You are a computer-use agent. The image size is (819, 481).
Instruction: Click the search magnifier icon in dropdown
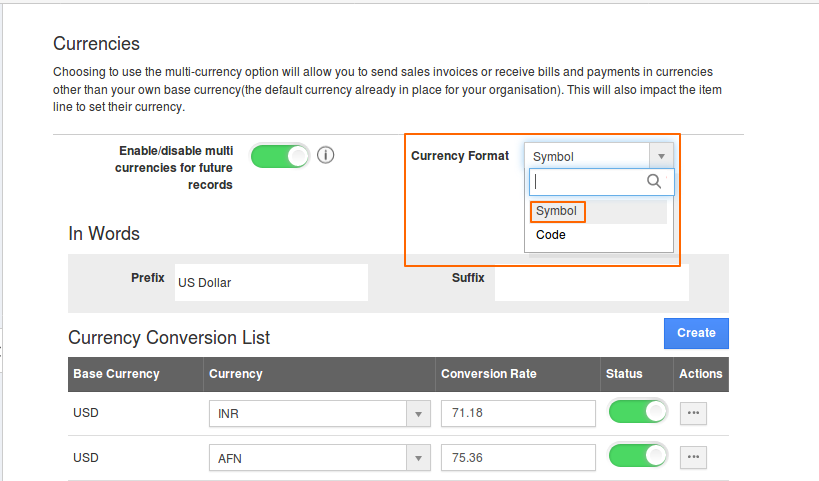tap(655, 181)
